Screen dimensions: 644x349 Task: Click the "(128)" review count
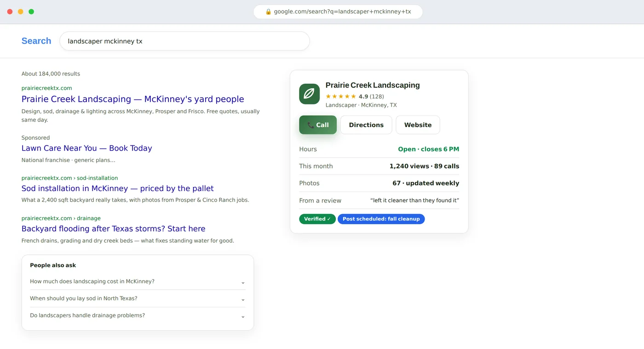pyautogui.click(x=377, y=97)
